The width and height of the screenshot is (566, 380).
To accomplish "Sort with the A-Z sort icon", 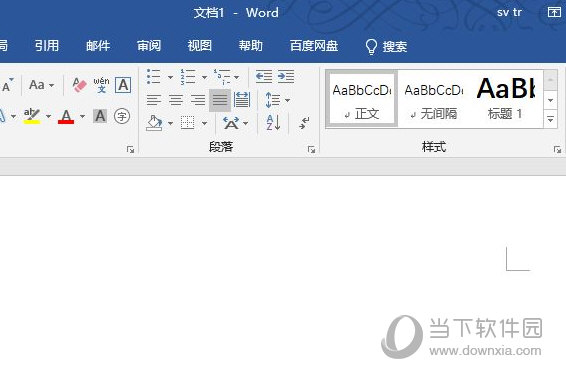I will (x=273, y=123).
